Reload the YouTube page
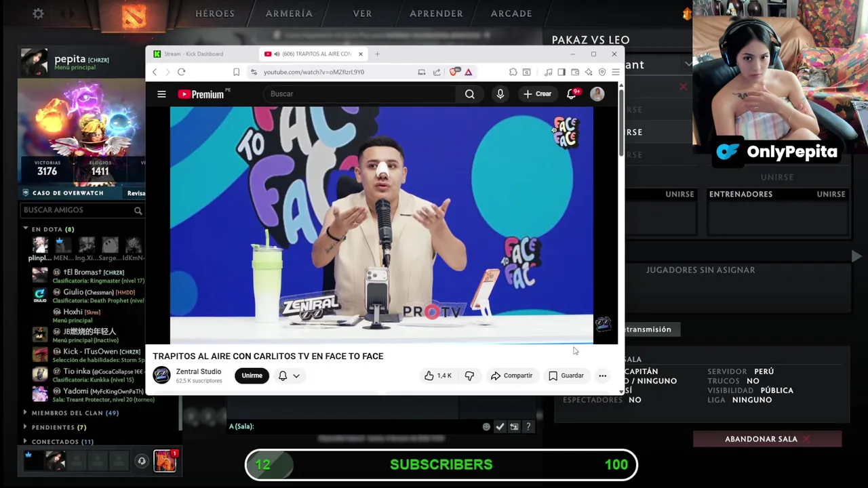This screenshot has width=868, height=488. coord(181,72)
